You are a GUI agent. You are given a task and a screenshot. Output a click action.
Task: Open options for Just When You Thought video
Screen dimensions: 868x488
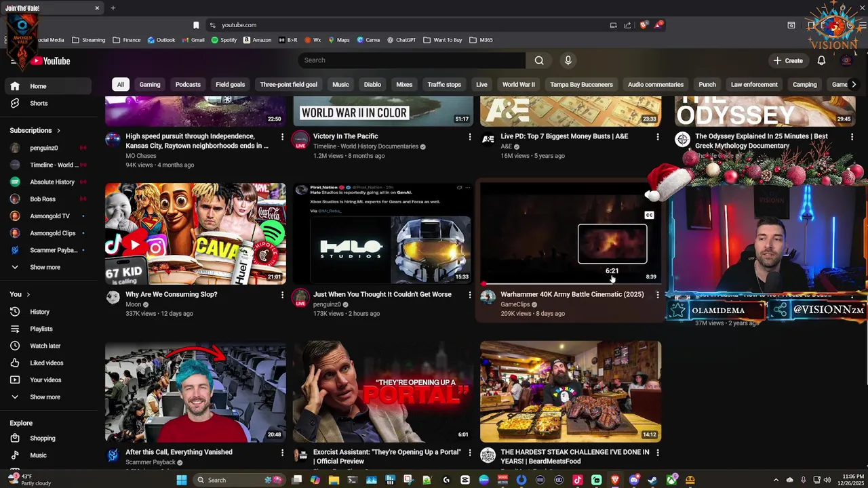coord(469,295)
